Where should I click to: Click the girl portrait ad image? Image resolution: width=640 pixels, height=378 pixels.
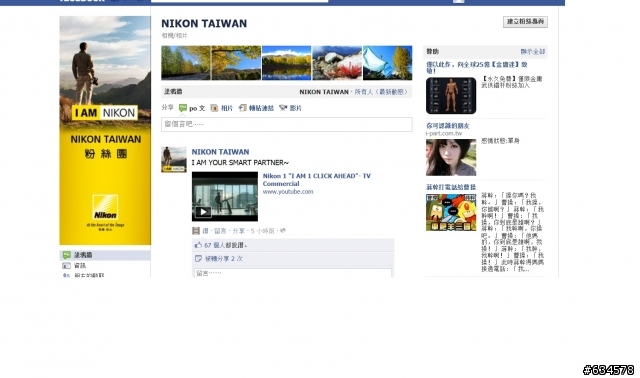click(x=451, y=158)
